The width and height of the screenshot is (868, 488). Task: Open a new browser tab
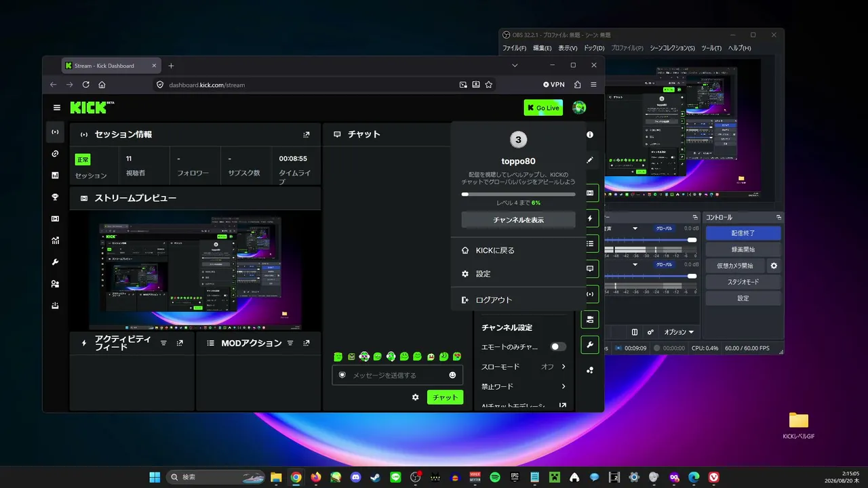pyautogui.click(x=171, y=66)
